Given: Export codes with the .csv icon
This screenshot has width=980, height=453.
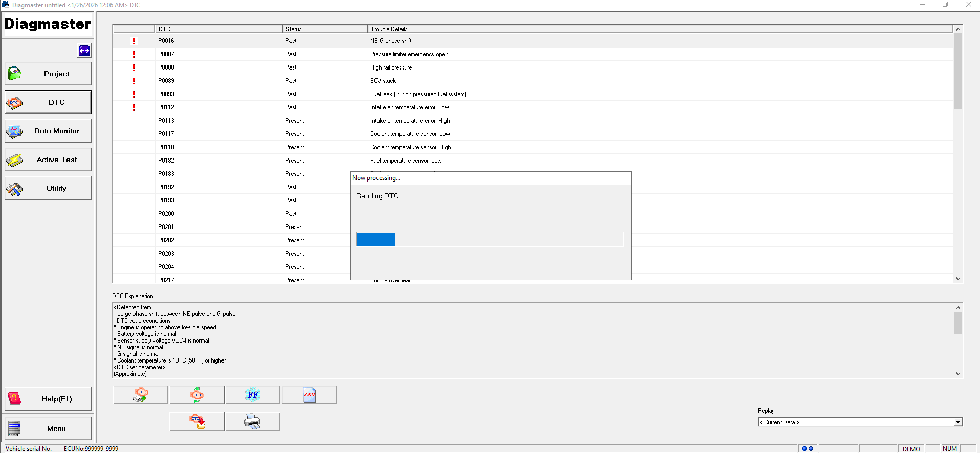Looking at the screenshot, I should (x=309, y=395).
